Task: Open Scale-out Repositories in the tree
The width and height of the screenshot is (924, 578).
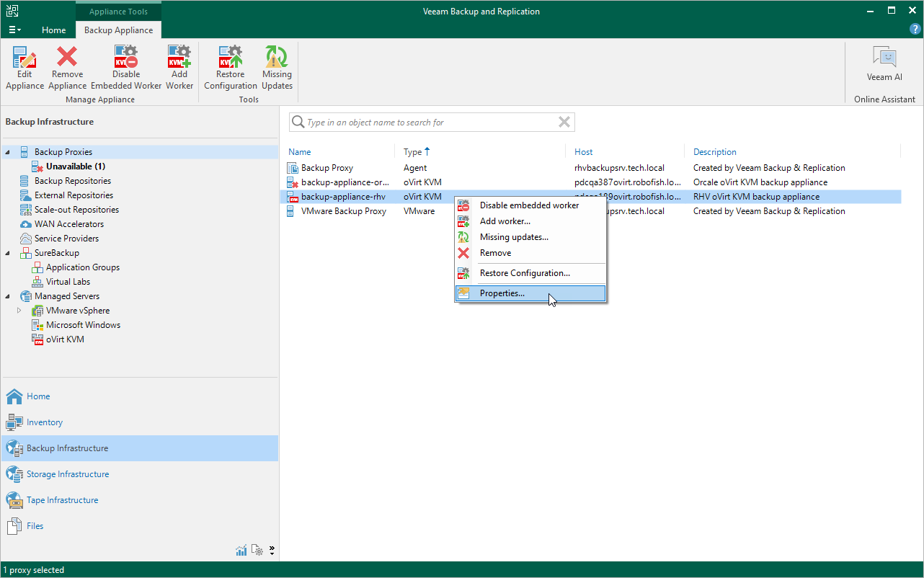Action: (76, 210)
